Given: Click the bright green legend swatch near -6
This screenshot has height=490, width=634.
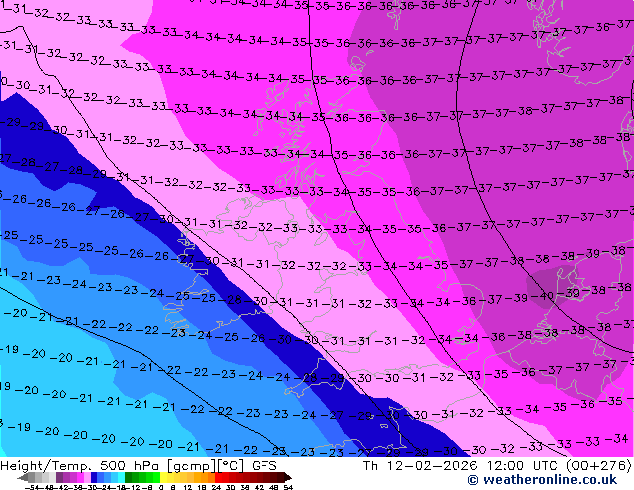Looking at the screenshot, I should pyautogui.click(x=156, y=477).
